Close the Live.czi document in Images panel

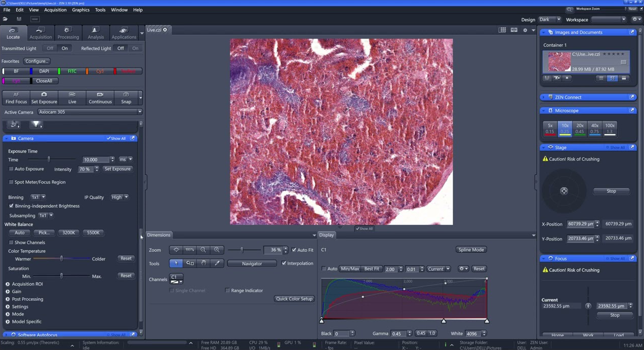point(567,78)
